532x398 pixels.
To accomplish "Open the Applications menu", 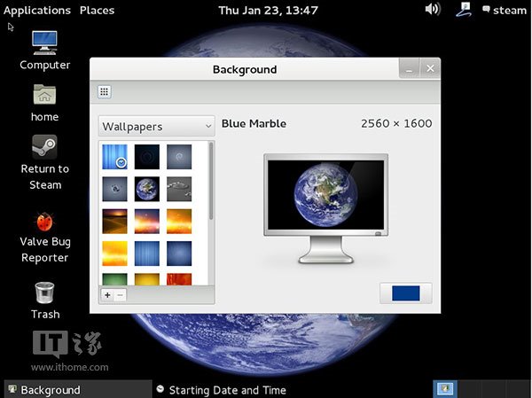I will (x=37, y=11).
